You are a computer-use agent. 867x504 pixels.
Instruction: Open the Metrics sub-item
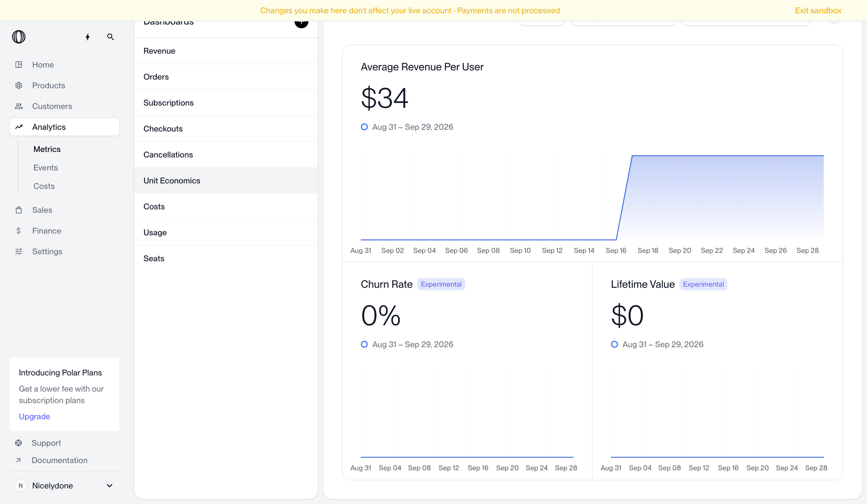pyautogui.click(x=47, y=149)
